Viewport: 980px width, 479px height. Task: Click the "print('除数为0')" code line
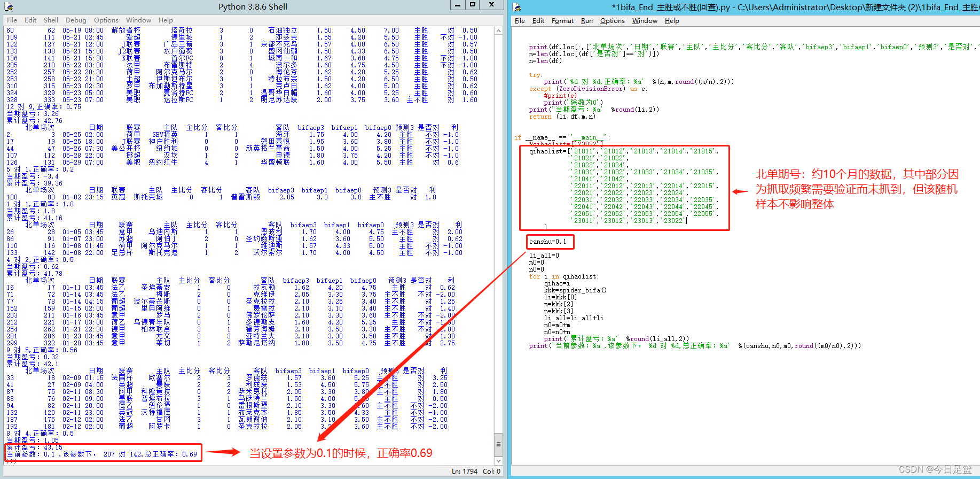click(x=573, y=103)
